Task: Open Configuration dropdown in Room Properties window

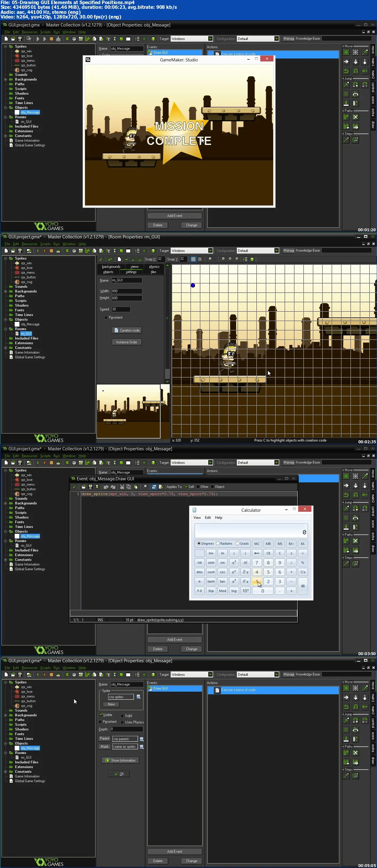Action: click(276, 251)
